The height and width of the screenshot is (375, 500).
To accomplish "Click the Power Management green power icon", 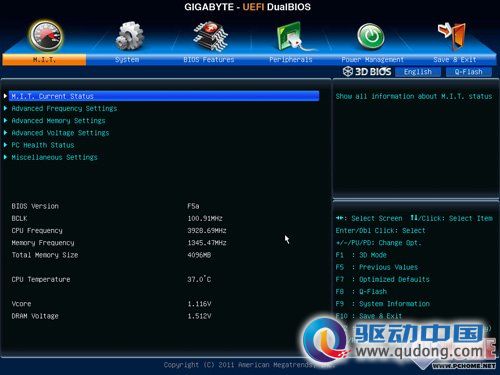I will [371, 36].
